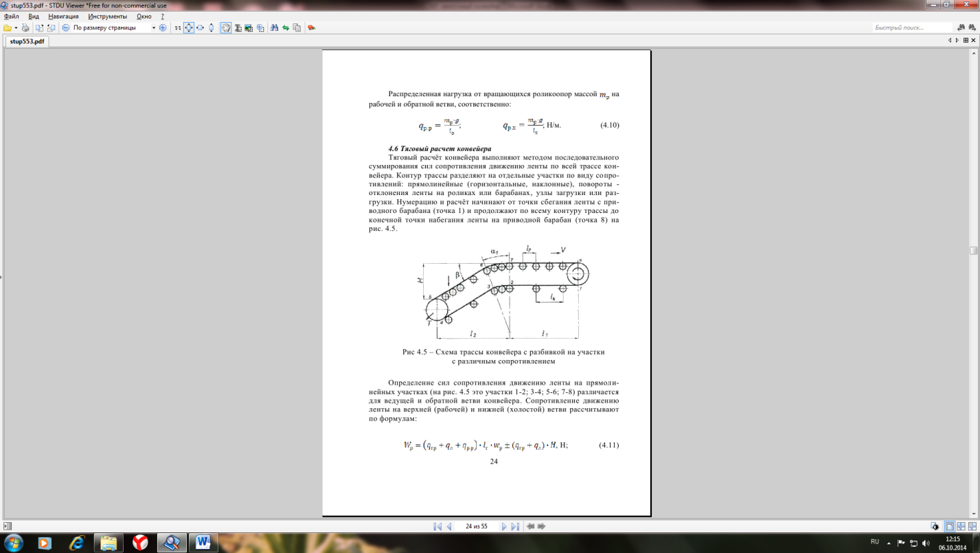Image resolution: width=980 pixels, height=553 pixels.
Task: Open Yandex browser from taskbar
Action: pyautogui.click(x=140, y=543)
